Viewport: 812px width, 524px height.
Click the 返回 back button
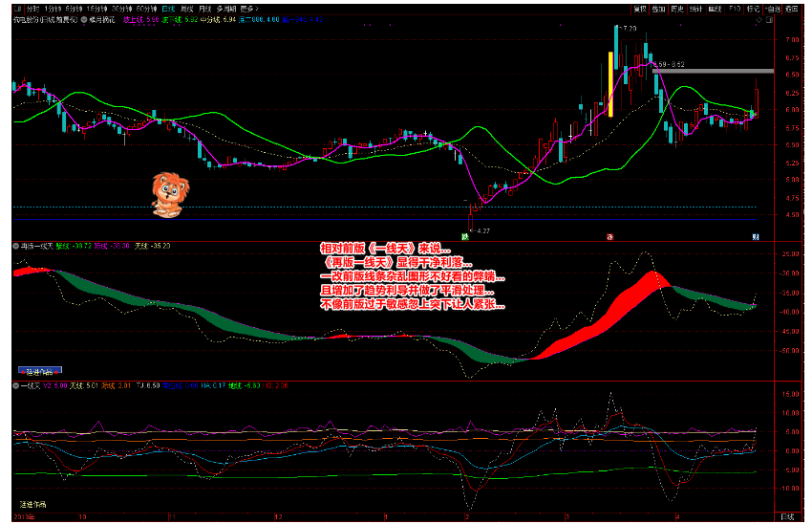(791, 8)
